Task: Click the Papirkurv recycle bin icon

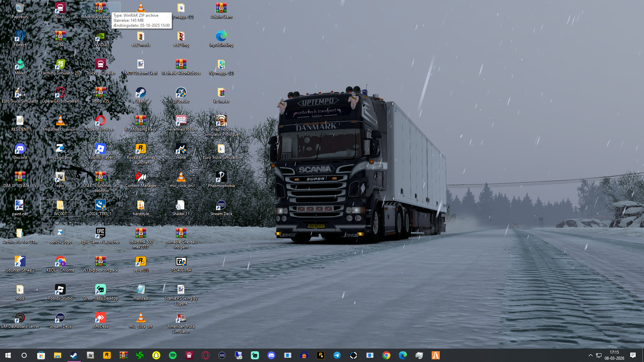Action: [20, 8]
